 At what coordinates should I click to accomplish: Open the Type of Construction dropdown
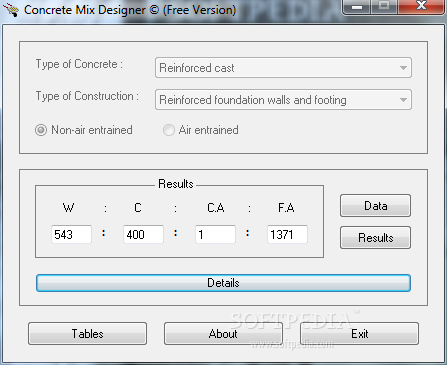(x=283, y=100)
